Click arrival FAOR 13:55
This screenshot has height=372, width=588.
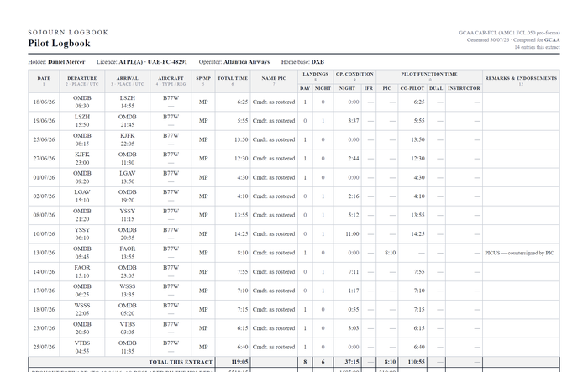click(x=128, y=253)
